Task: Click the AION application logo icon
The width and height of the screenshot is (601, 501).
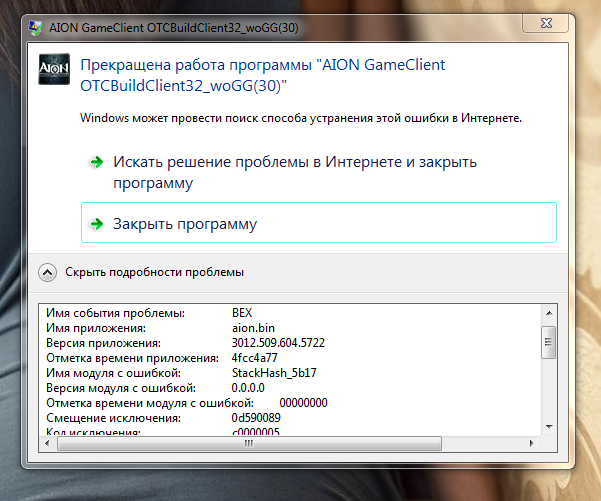Action: click(54, 69)
